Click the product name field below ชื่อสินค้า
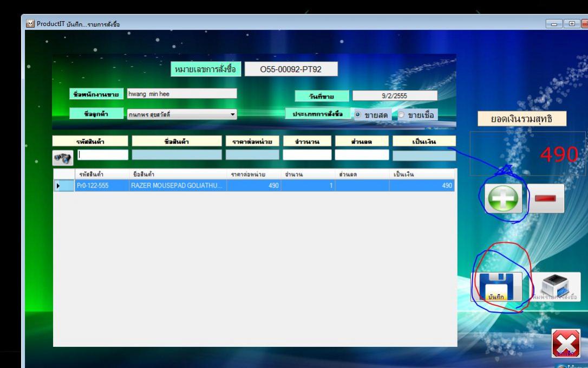 pos(177,154)
